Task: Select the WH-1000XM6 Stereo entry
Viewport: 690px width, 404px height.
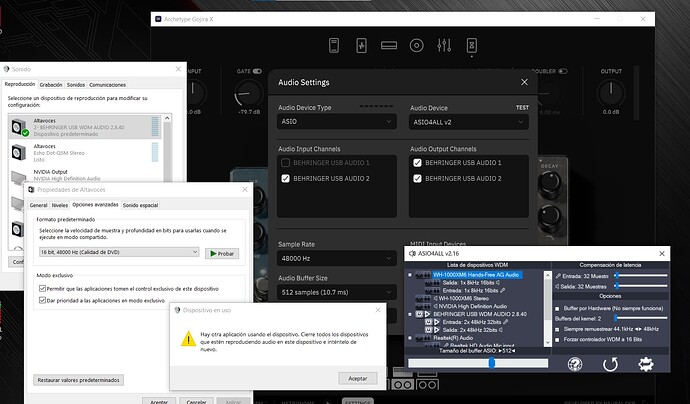Action: [463, 298]
